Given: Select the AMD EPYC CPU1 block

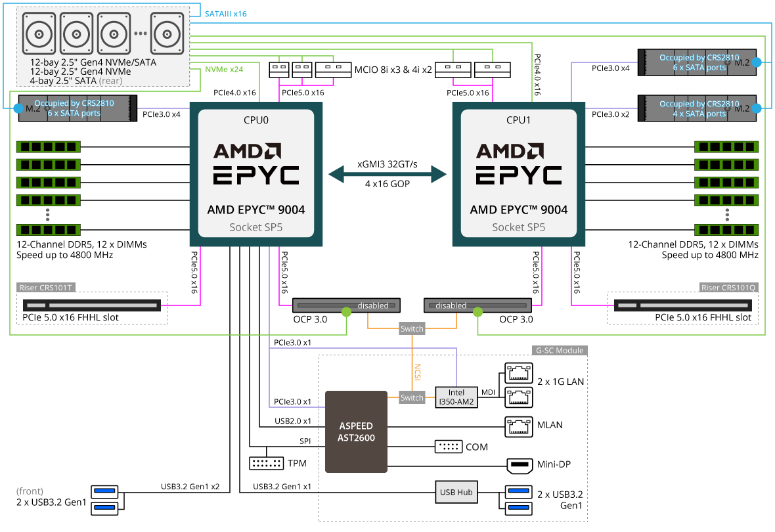Looking at the screenshot, I should 518,173.
